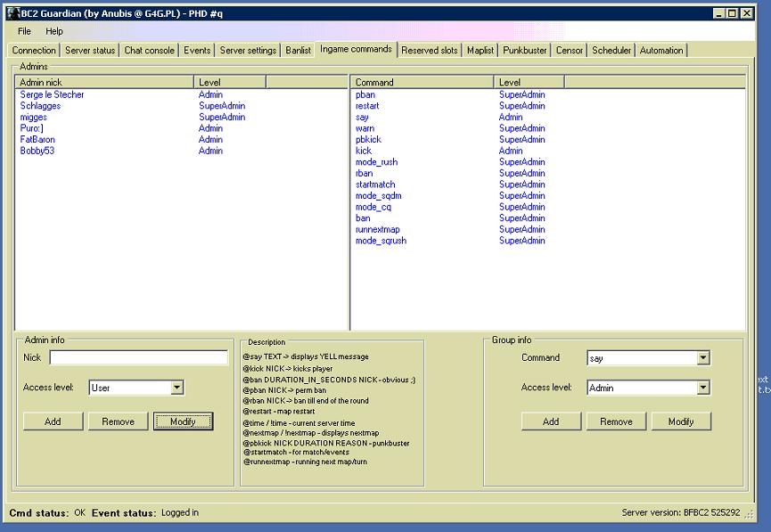Switch to the Chat console tab

150,51
